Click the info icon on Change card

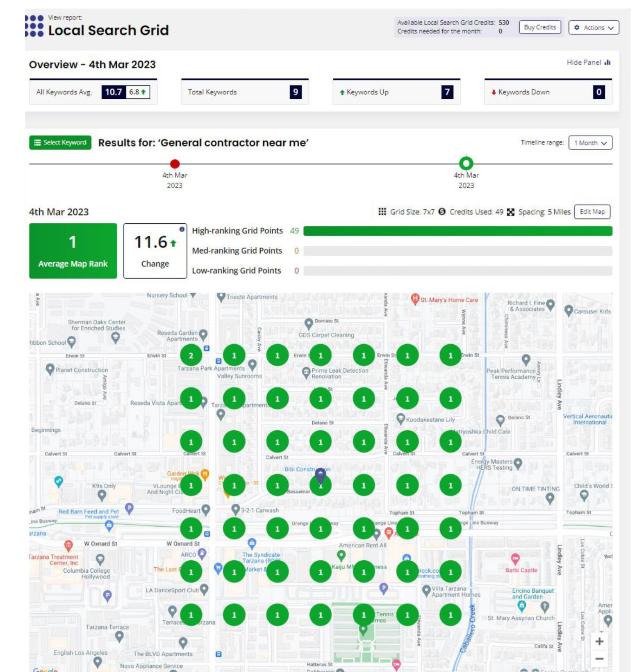[182, 229]
